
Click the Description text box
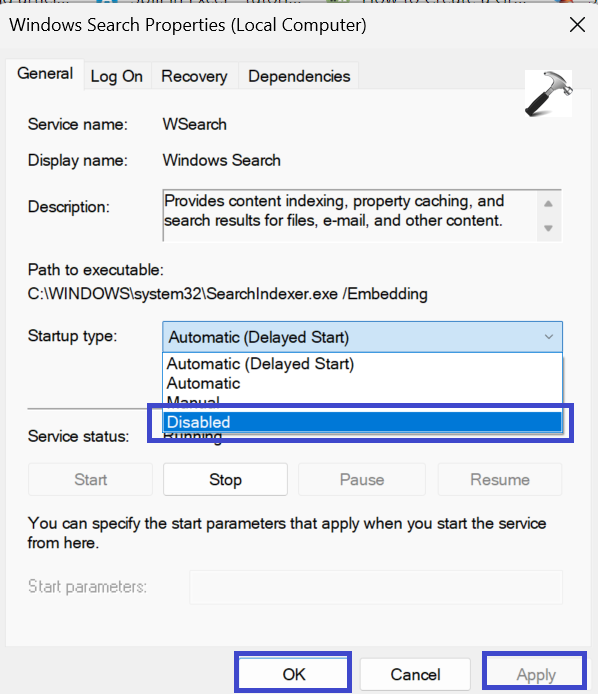click(x=363, y=216)
